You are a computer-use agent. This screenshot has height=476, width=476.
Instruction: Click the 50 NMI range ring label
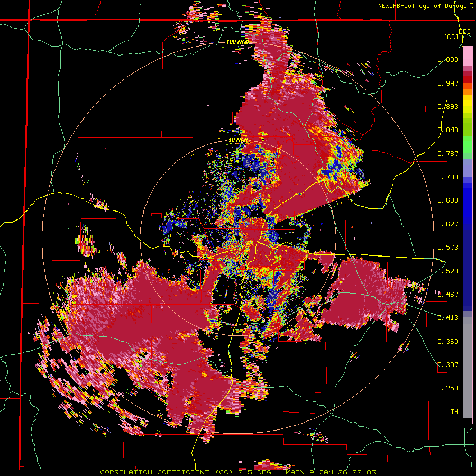coord(239,140)
